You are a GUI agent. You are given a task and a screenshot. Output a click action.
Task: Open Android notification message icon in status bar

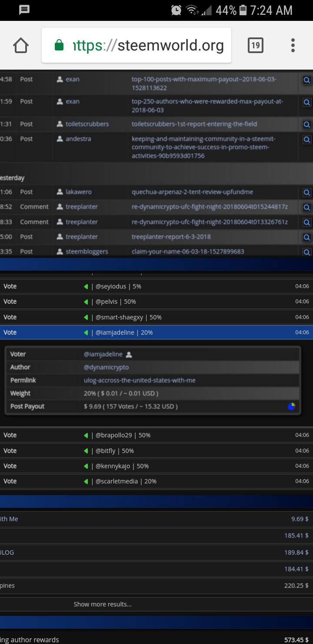coord(24,10)
